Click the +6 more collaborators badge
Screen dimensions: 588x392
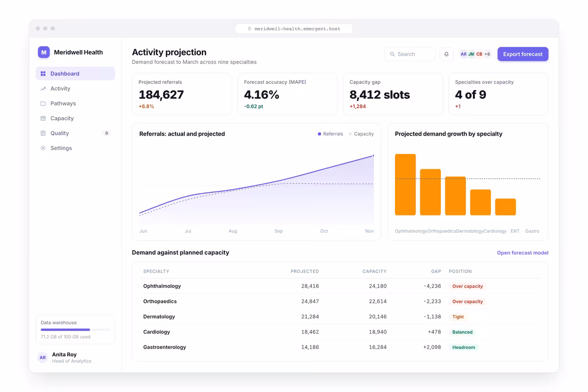487,54
